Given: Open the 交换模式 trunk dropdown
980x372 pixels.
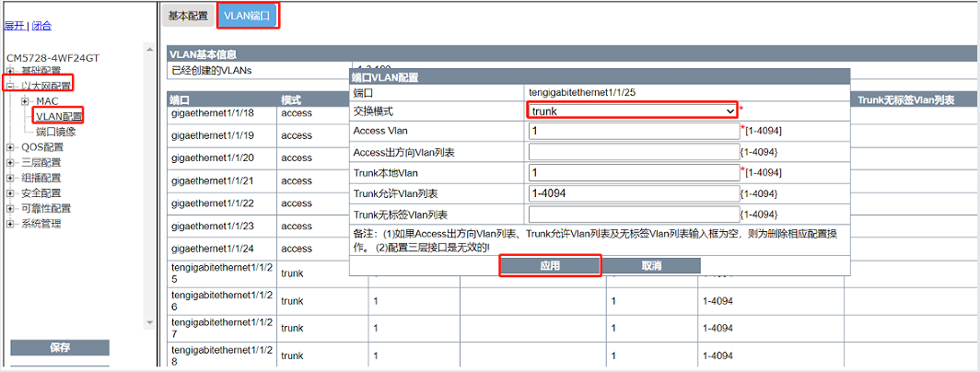Looking at the screenshot, I should point(632,111).
